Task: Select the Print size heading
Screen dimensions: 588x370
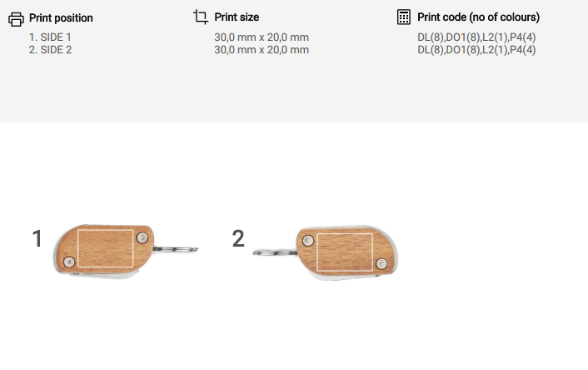Action: point(237,17)
